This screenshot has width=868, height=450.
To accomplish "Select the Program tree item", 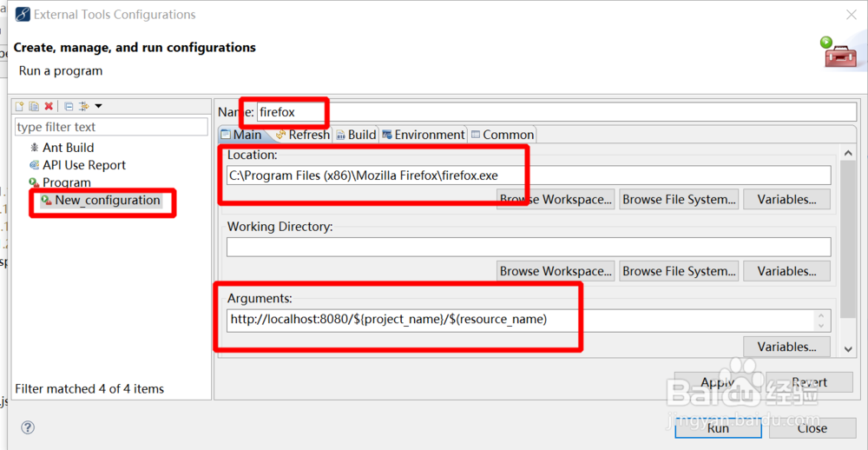I will click(x=66, y=182).
